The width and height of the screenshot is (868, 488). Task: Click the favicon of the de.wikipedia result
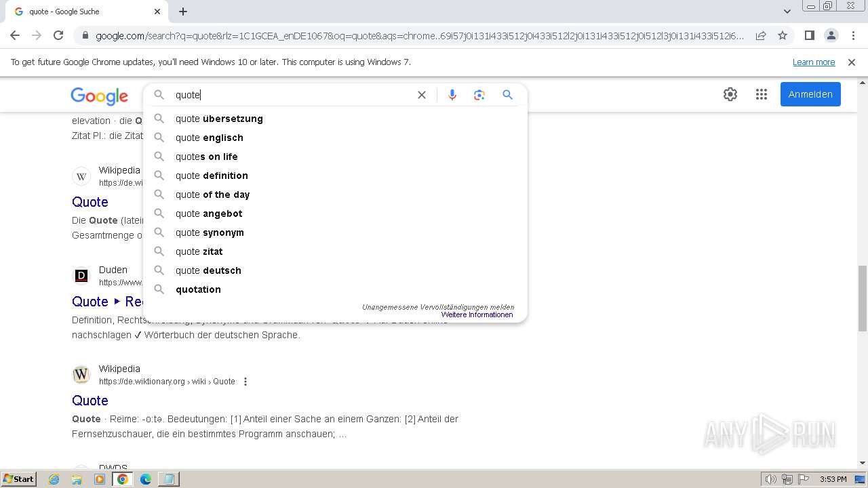[81, 176]
